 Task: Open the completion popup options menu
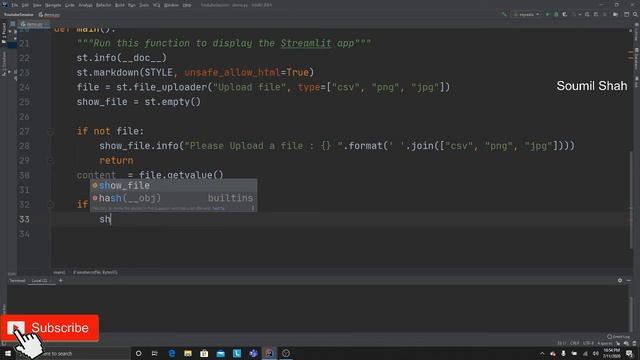[253, 208]
